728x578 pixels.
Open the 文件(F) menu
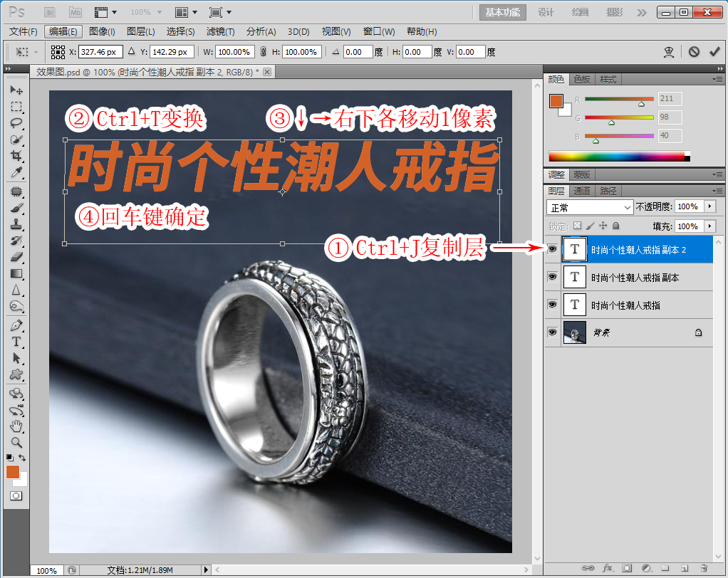click(24, 31)
